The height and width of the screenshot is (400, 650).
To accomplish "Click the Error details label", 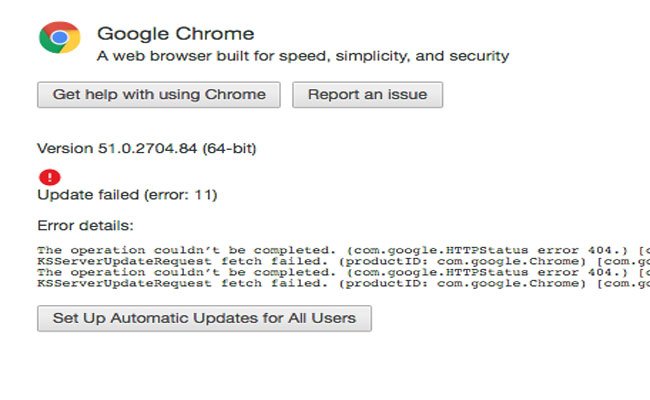I will tap(85, 225).
